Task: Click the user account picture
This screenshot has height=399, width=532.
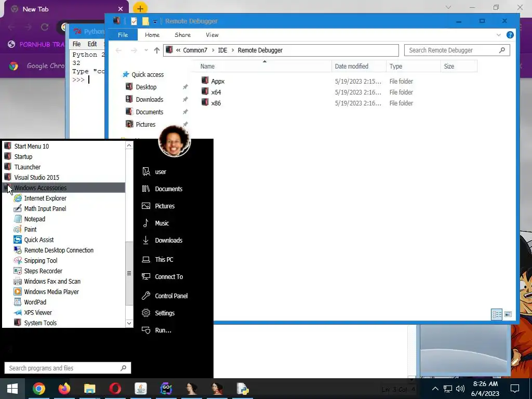Action: pyautogui.click(x=175, y=140)
